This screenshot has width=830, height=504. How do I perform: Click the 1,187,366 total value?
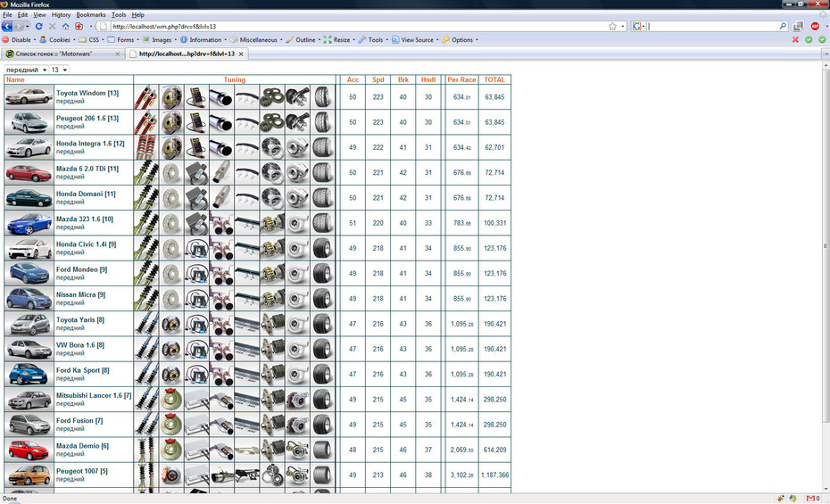tap(495, 475)
